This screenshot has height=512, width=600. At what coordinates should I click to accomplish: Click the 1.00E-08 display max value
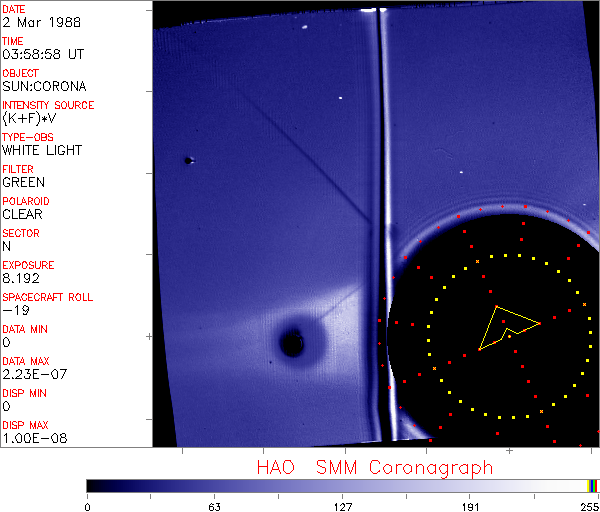click(x=29, y=438)
